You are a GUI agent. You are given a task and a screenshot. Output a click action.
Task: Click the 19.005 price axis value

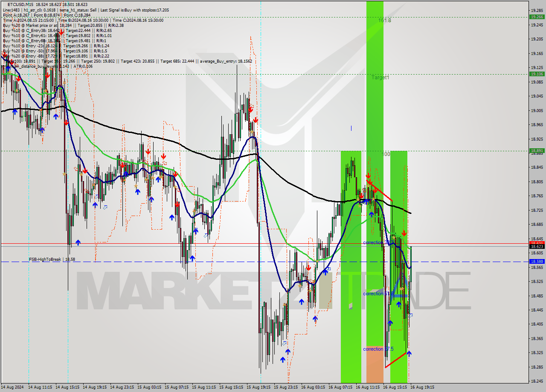click(537, 110)
